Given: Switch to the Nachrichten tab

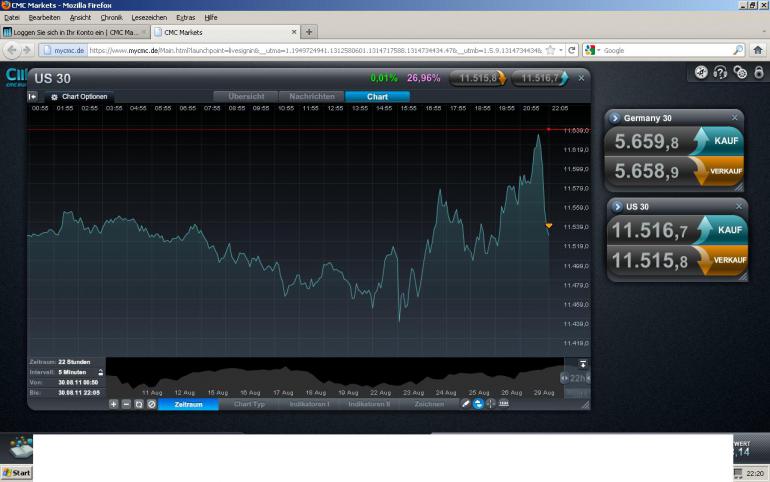Looking at the screenshot, I should point(312,97).
